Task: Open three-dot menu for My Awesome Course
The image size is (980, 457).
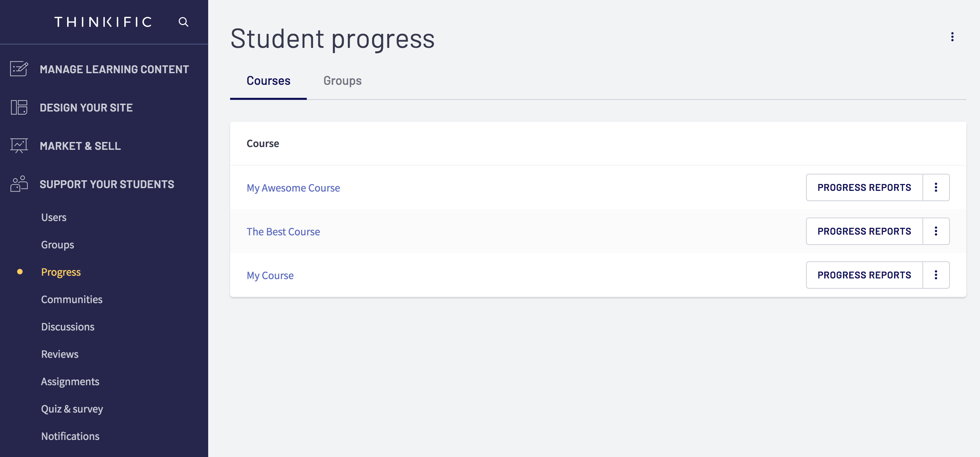Action: coord(936,187)
